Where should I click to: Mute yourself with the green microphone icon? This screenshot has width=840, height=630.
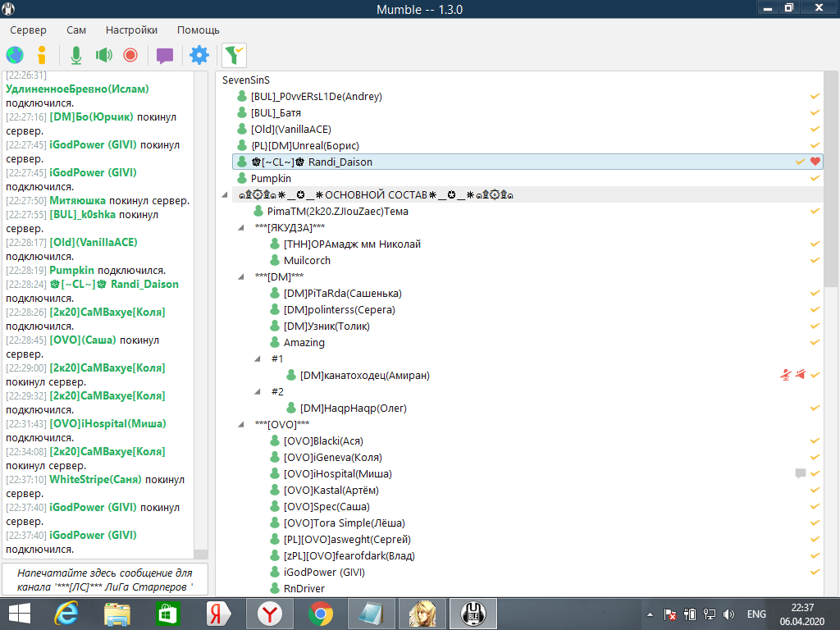click(76, 55)
